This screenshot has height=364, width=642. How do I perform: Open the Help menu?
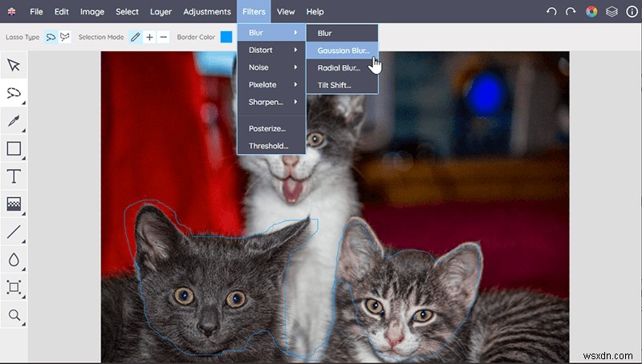[x=315, y=11]
